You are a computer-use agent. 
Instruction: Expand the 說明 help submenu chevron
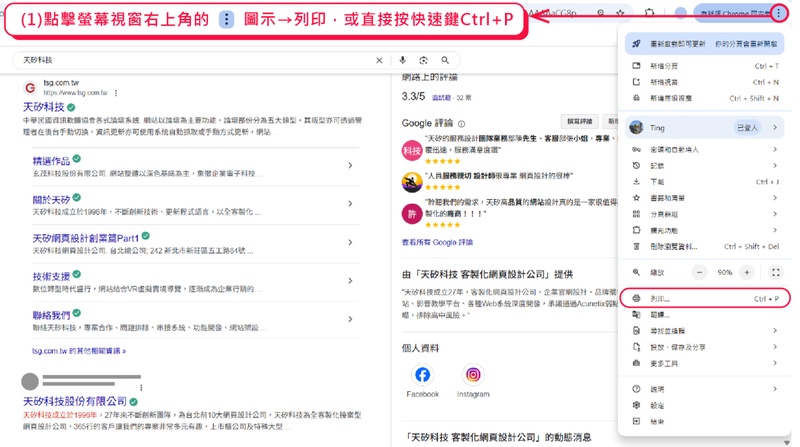click(x=775, y=389)
